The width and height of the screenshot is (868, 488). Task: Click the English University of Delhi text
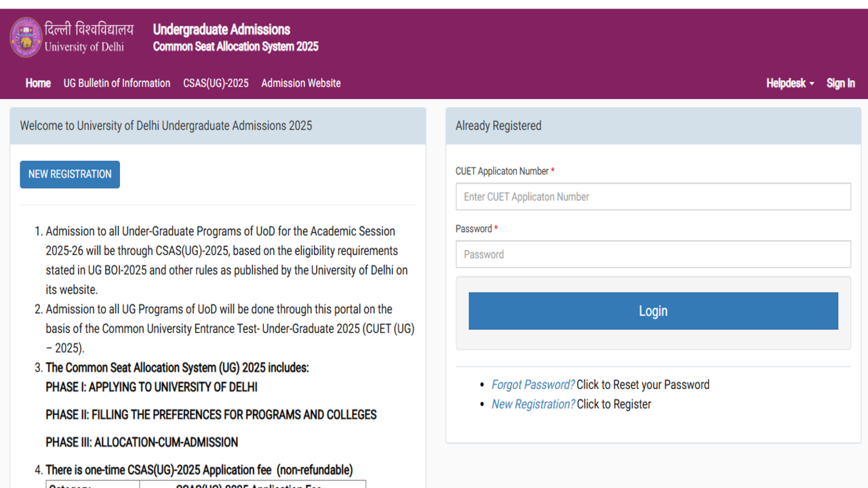84,47
